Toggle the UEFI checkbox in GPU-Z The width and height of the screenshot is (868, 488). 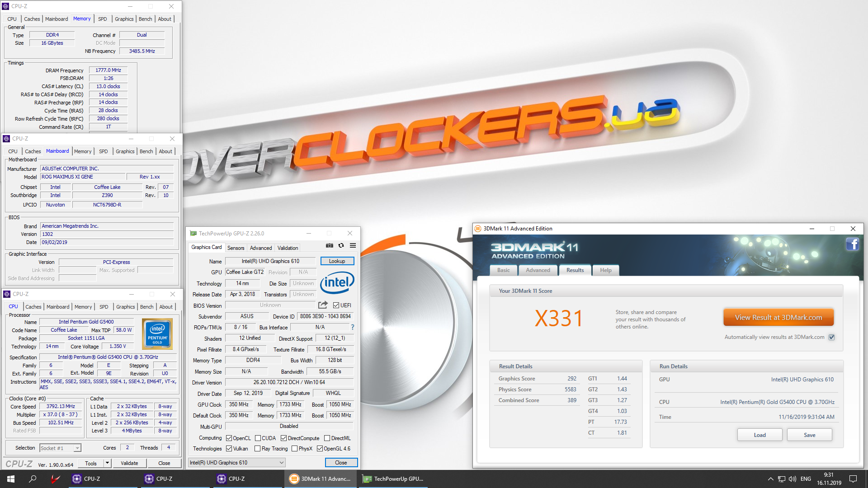pos(336,305)
